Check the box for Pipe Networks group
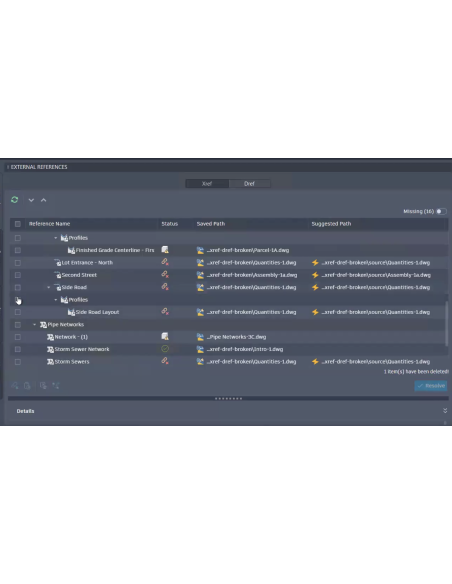This screenshot has width=452, height=584. tap(17, 324)
